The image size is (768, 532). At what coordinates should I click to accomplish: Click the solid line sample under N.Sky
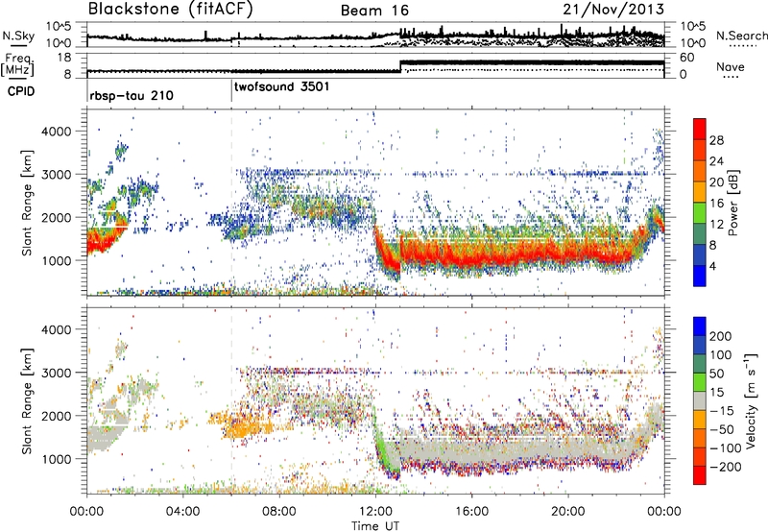coord(18,45)
